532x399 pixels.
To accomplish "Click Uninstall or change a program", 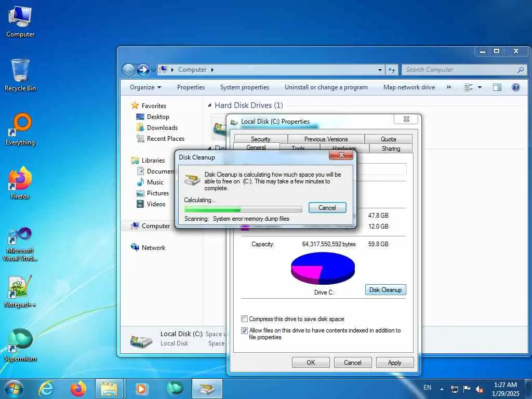I will pos(326,87).
